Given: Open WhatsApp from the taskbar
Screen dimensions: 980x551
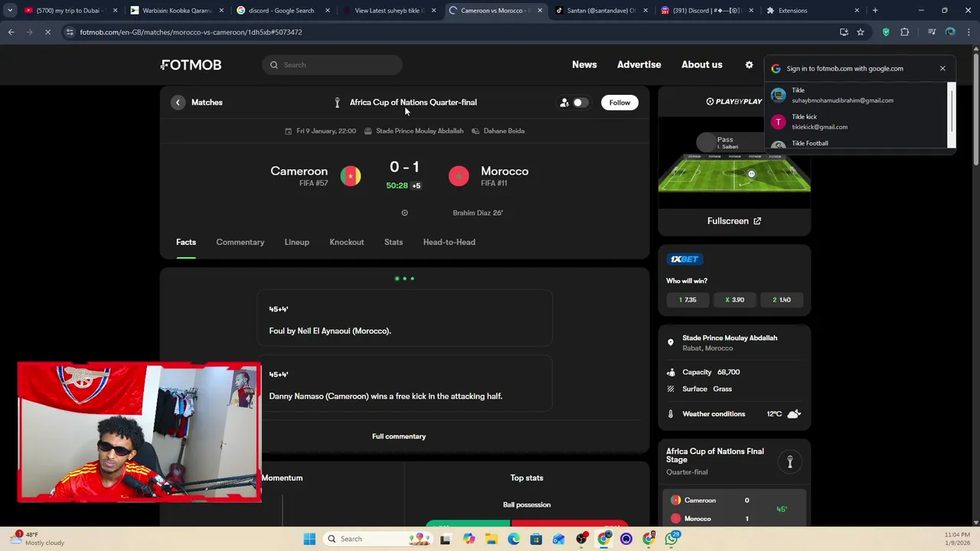Looking at the screenshot, I should click(x=671, y=539).
